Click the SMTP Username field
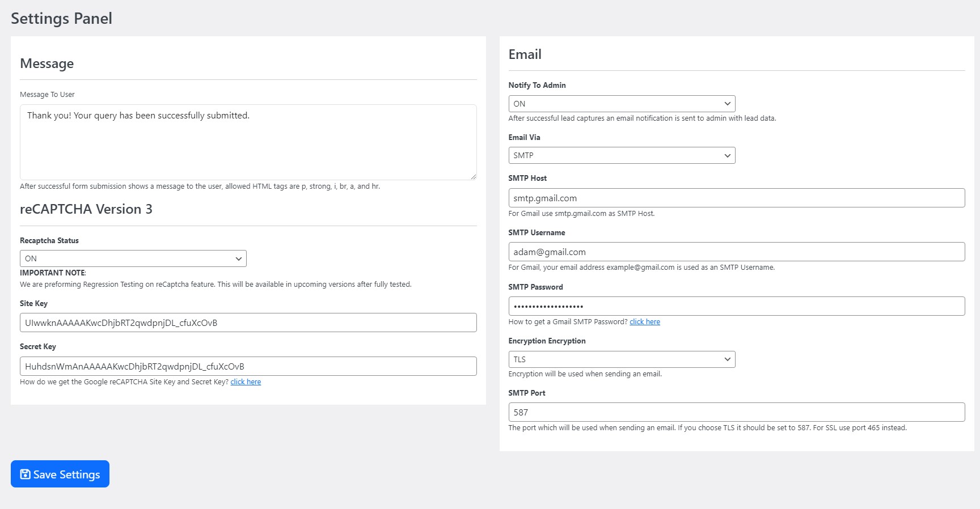980x509 pixels. (x=737, y=252)
